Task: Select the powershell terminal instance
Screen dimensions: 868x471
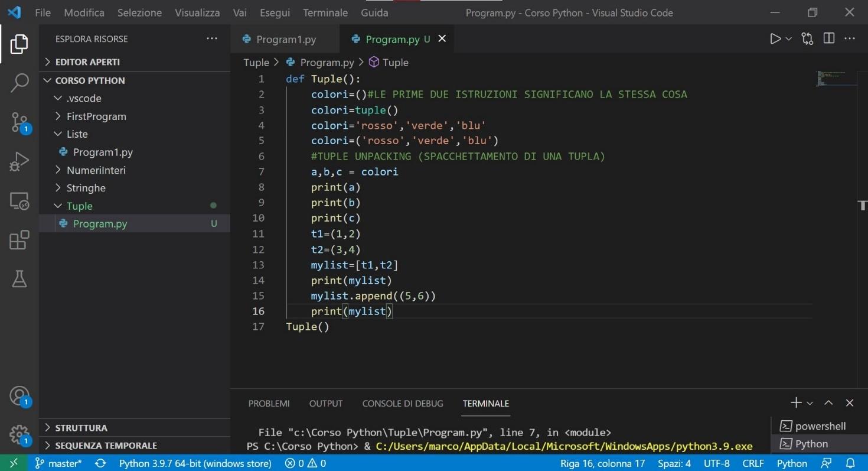Action: (820, 426)
